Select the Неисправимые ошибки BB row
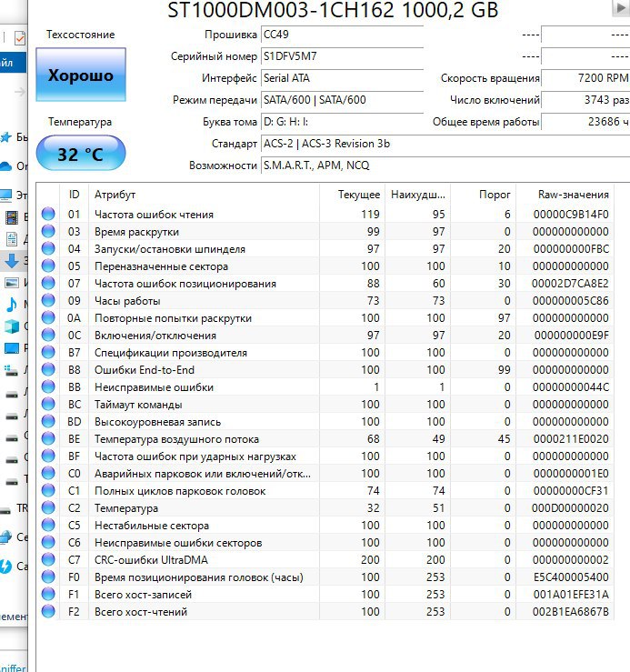The height and width of the screenshot is (672, 630). [325, 387]
